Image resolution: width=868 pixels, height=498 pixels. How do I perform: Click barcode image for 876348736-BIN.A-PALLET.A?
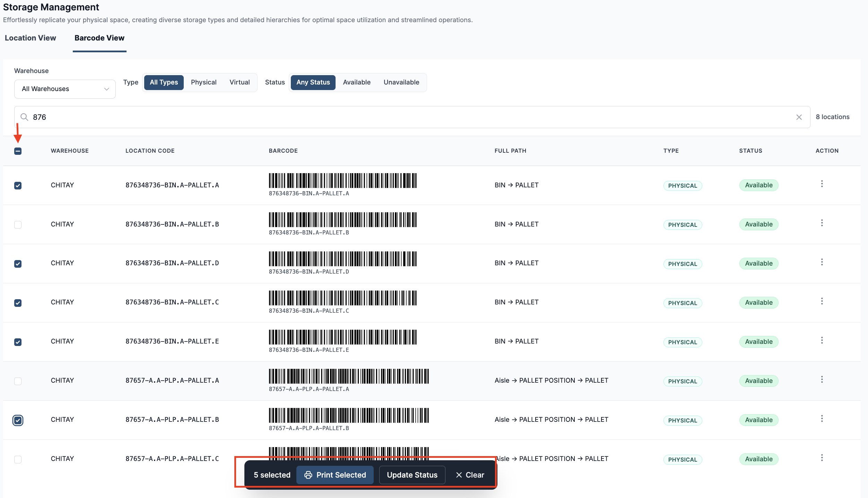pos(342,180)
